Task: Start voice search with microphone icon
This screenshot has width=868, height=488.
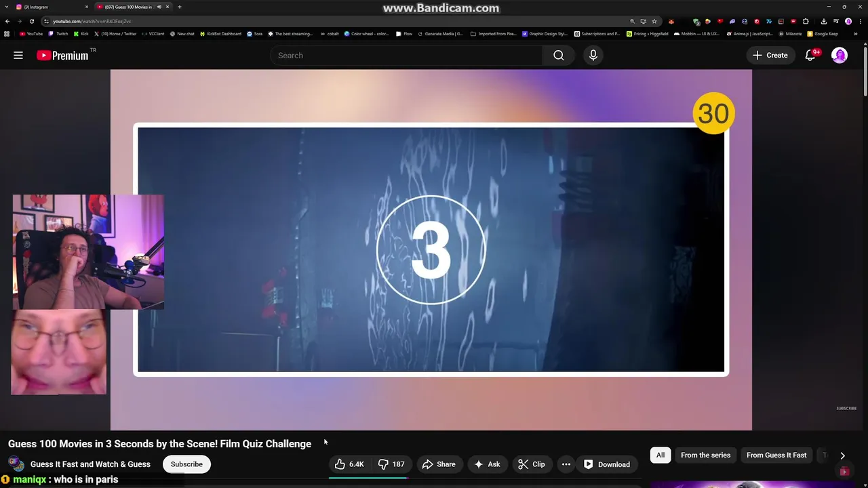Action: 593,56
